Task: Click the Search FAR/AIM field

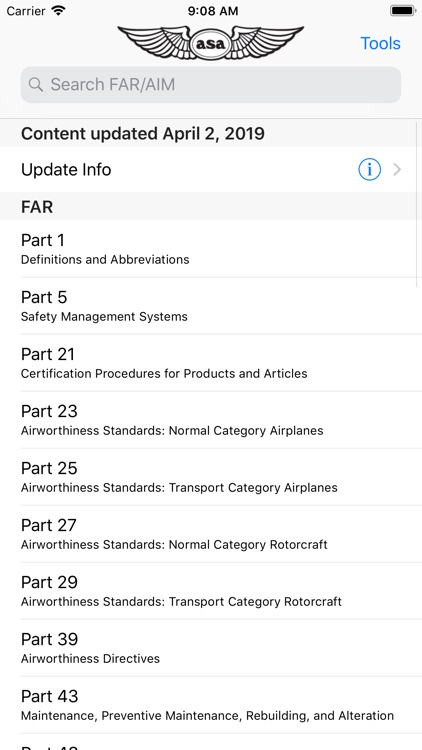Action: tap(211, 85)
